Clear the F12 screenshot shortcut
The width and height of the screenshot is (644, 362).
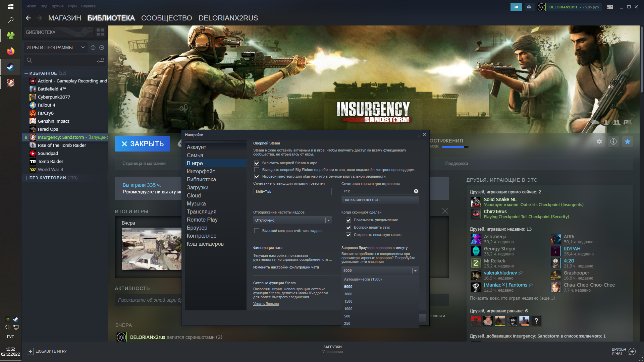click(416, 191)
